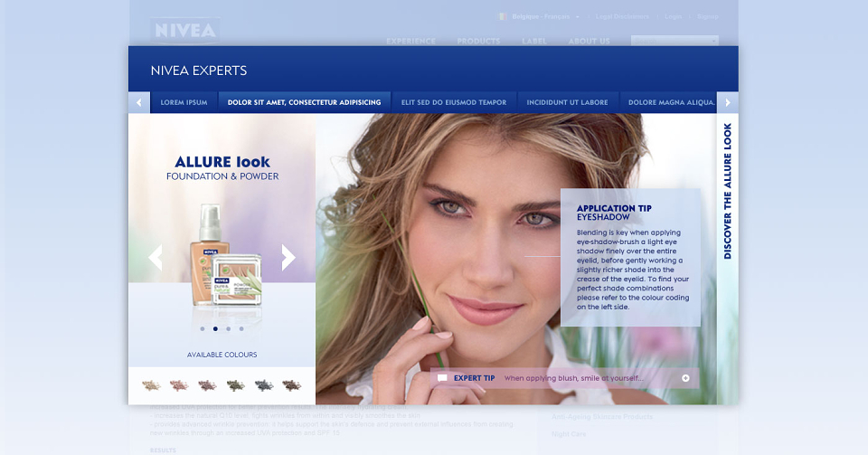Click the Signup link in the background header
This screenshot has width=868, height=455.
(x=707, y=16)
